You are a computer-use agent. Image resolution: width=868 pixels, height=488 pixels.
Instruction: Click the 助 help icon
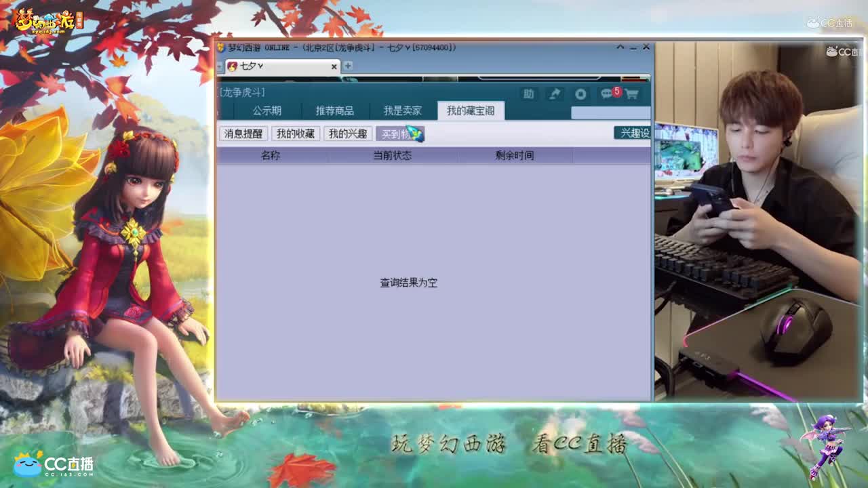point(528,94)
